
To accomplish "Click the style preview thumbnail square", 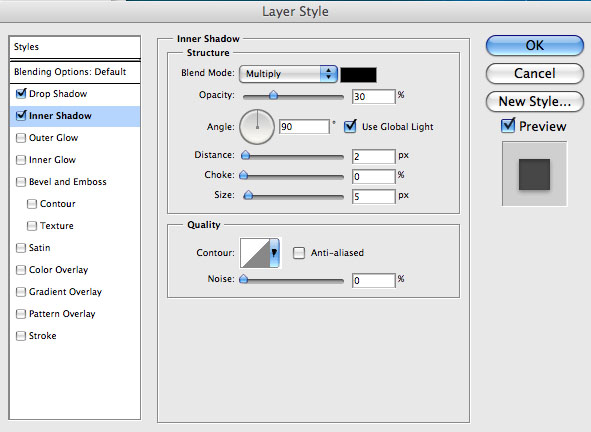I will 534,174.
